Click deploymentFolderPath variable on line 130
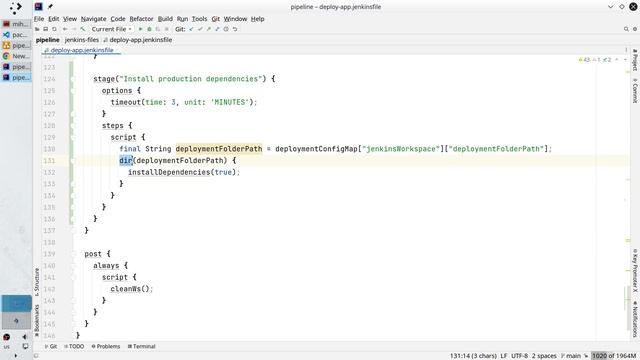Viewport: 640px width, 360px height. [219, 149]
